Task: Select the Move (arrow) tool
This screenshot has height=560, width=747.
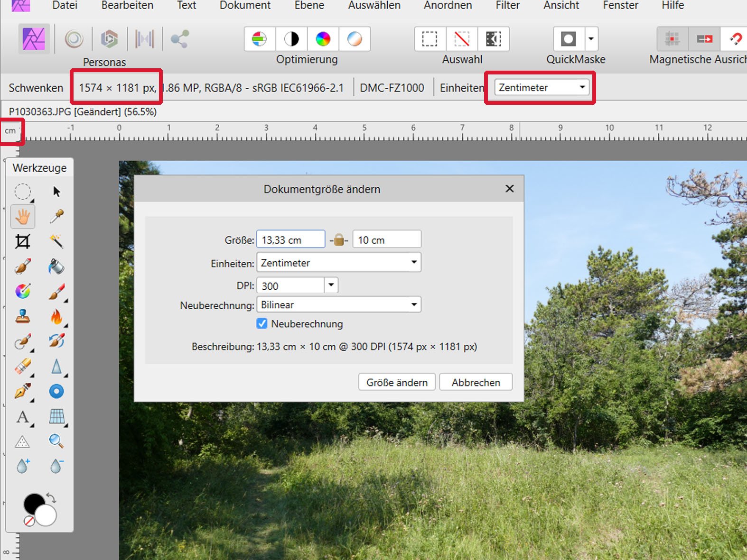Action: click(56, 192)
